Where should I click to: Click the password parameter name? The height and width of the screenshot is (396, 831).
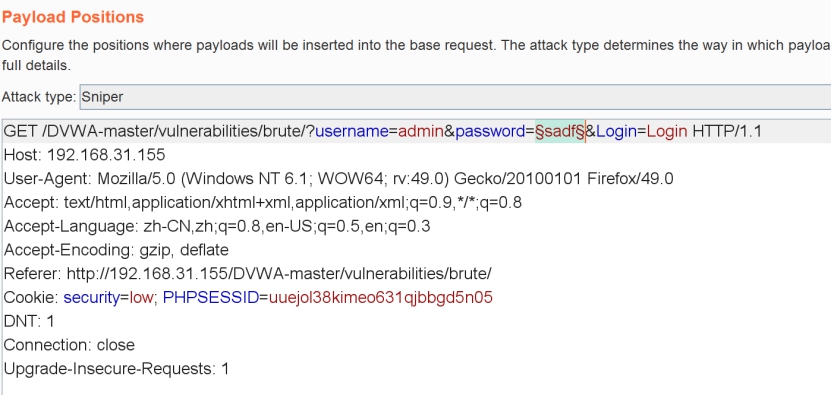click(x=490, y=131)
